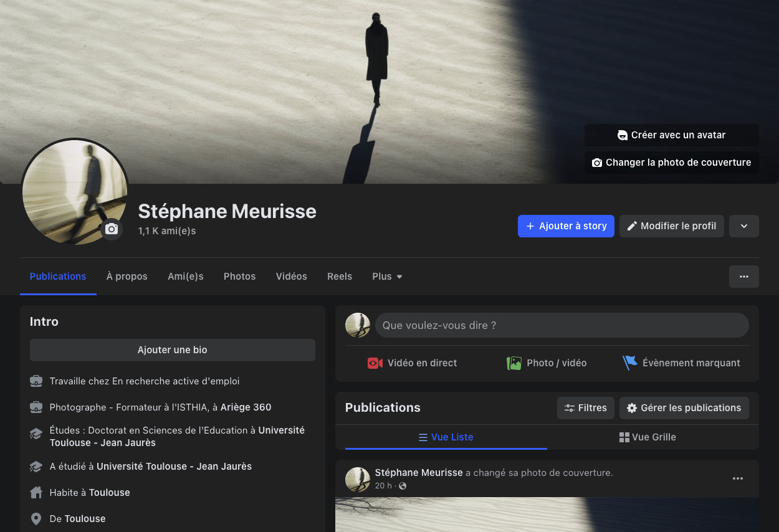Screen dimensions: 779x532
Task: Open Université Toulouse - Jean Jaurès in Études row
Action: click(x=177, y=437)
